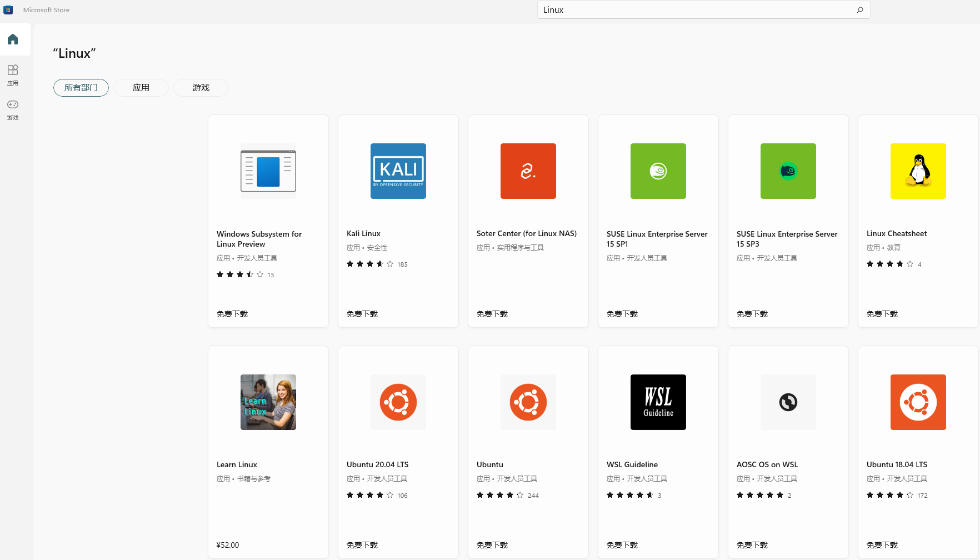
Task: Click 应用 • 安全性 under Kali Linux
Action: [x=367, y=248]
